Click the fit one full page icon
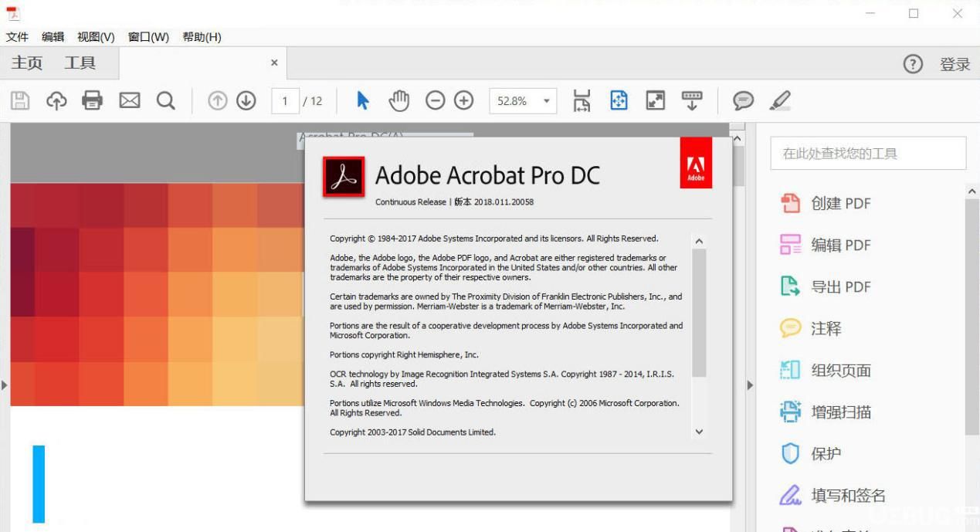Viewport: 980px width, 532px height. [619, 100]
